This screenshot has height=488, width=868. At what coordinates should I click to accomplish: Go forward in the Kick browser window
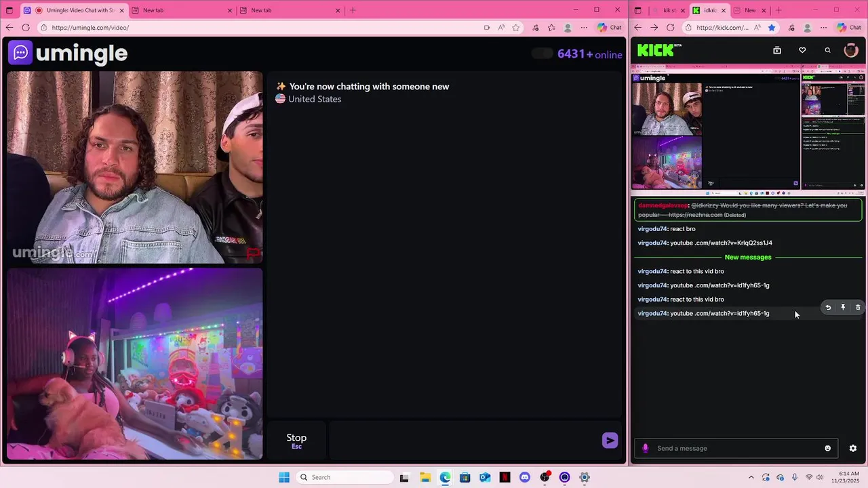point(654,28)
